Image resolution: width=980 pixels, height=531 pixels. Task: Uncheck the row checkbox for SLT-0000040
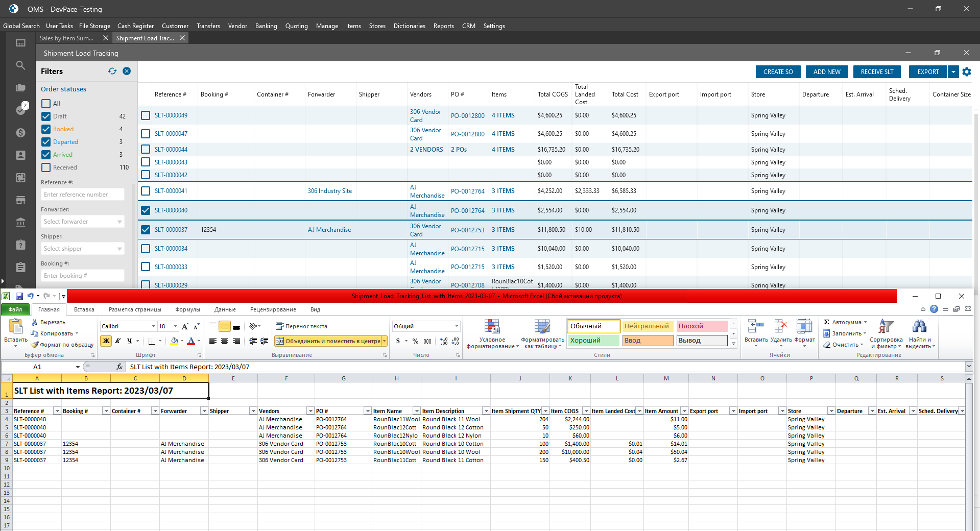[x=146, y=210]
